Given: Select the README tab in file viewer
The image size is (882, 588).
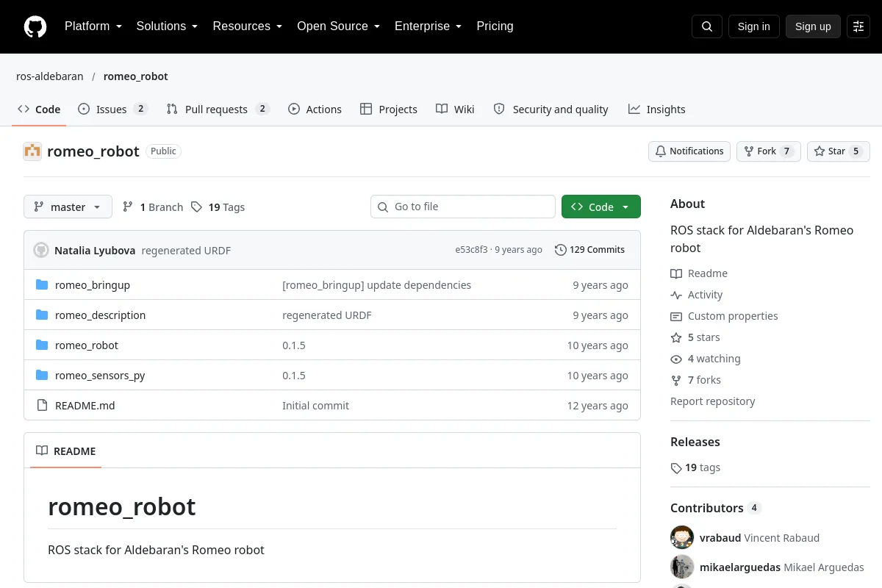Looking at the screenshot, I should pyautogui.click(x=66, y=451).
